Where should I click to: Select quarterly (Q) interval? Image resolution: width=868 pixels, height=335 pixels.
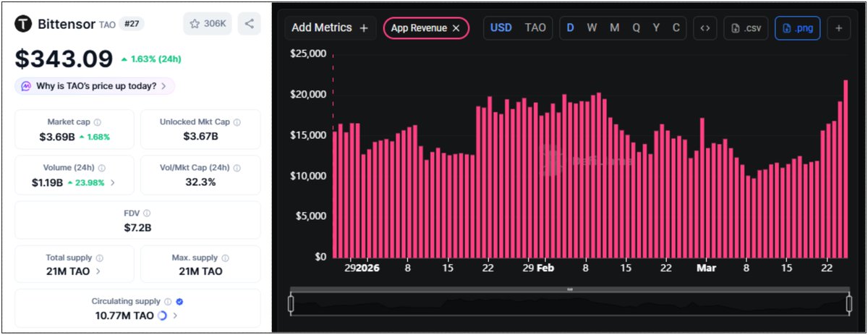pyautogui.click(x=636, y=28)
